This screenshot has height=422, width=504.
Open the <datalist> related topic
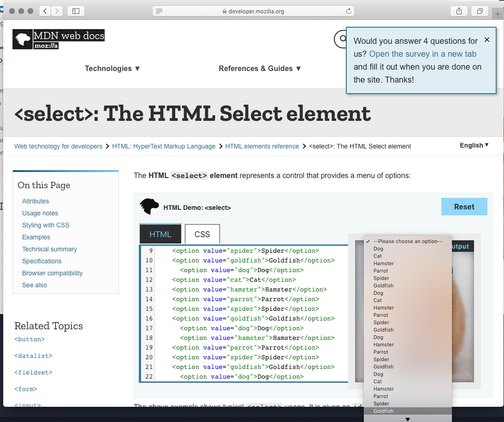click(33, 356)
